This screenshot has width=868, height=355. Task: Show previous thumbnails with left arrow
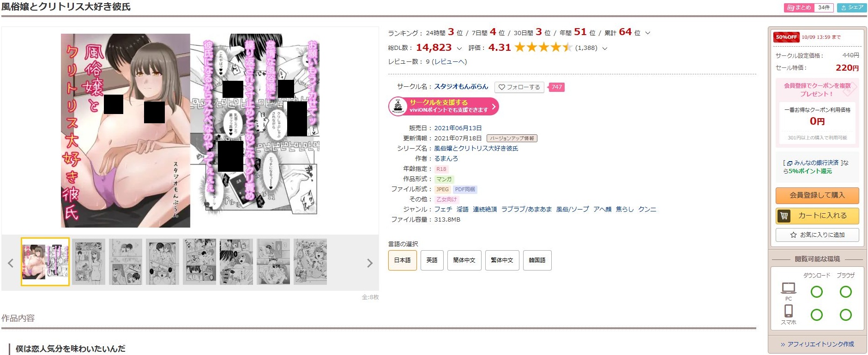pos(11,263)
